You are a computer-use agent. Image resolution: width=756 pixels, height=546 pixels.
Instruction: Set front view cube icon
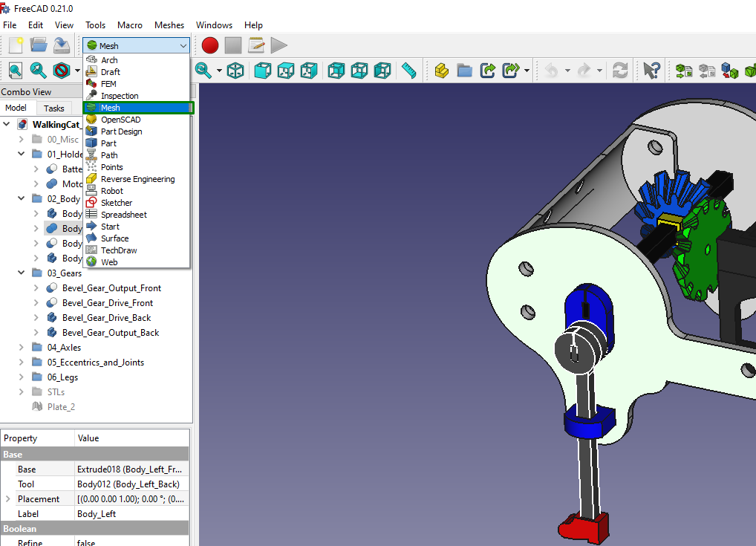(263, 71)
